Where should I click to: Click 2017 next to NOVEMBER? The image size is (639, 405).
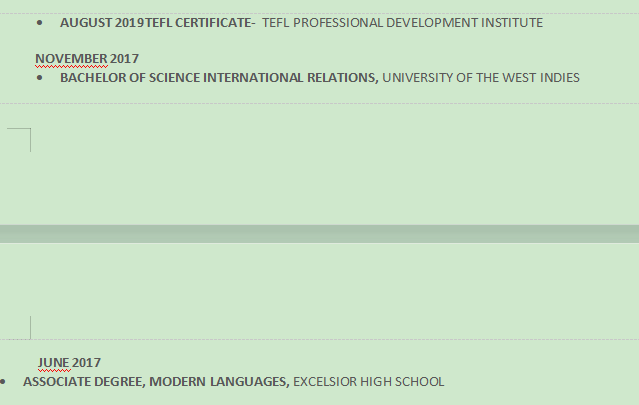point(125,58)
